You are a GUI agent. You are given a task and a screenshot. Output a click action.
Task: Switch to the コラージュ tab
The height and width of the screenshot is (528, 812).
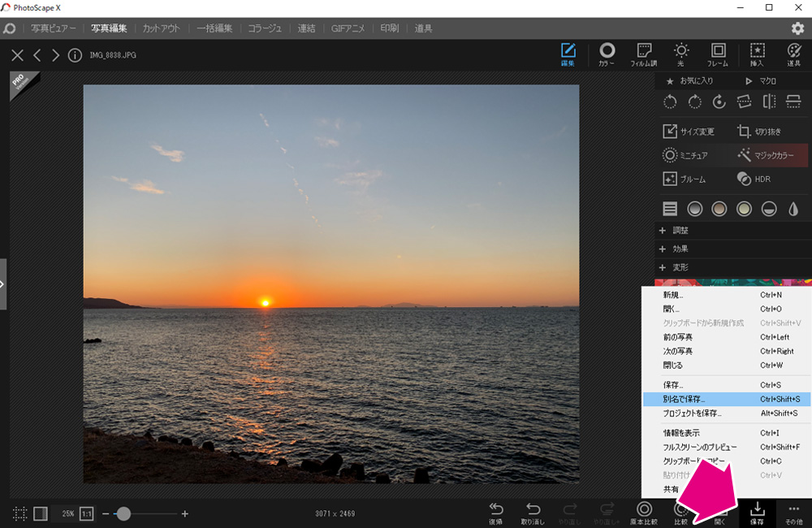click(x=264, y=28)
